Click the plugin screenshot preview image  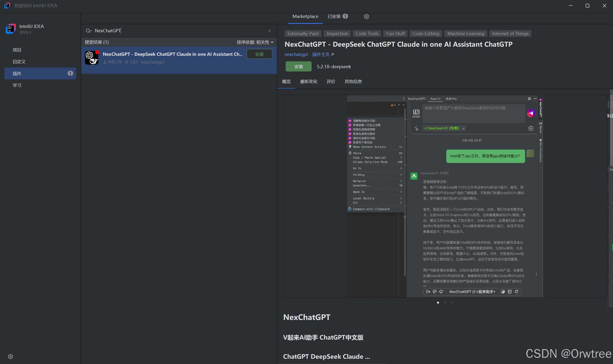point(445,196)
